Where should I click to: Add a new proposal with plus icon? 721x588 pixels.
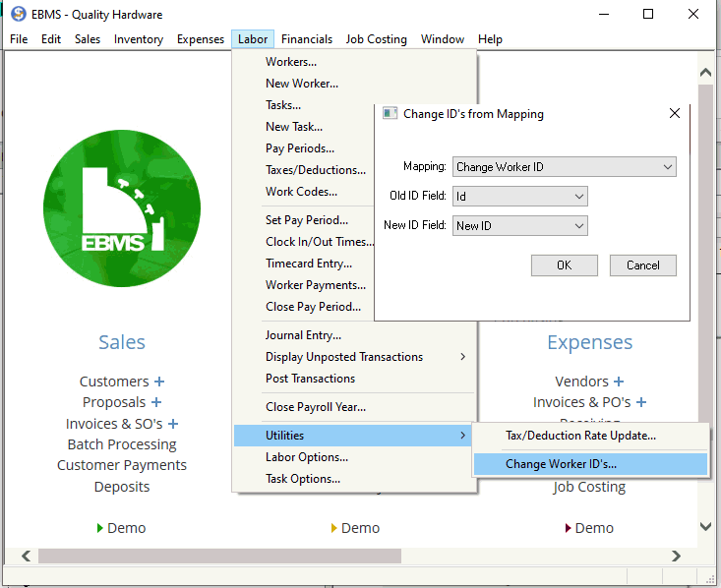click(156, 402)
